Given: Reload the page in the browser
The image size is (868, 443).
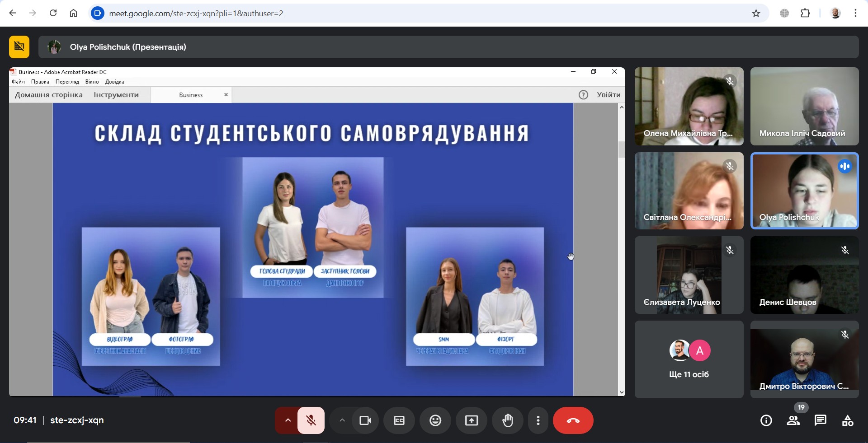Looking at the screenshot, I should (53, 13).
